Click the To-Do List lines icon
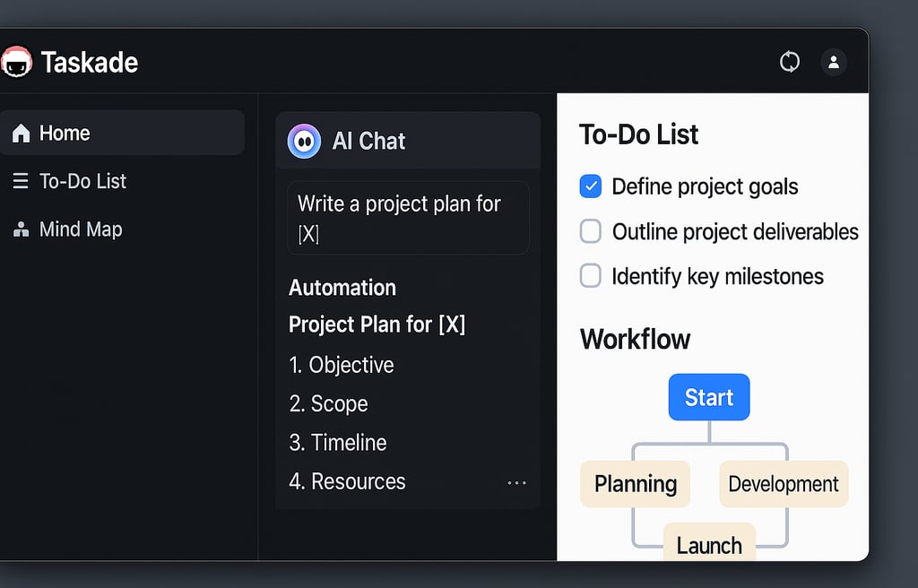 (21, 181)
